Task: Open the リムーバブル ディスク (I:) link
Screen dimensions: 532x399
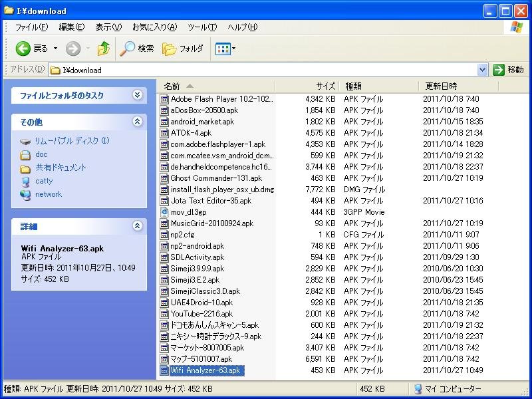Action: 72,141
